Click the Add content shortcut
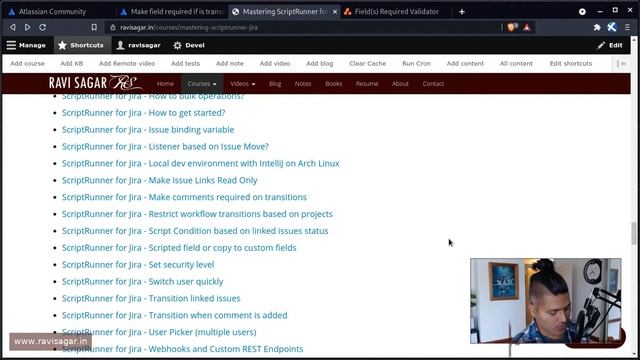Screen dimensions: 640x360 click(465, 64)
